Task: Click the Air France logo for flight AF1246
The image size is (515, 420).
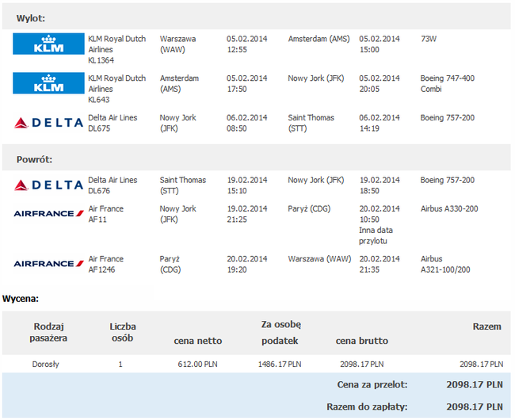Action: pos(48,263)
